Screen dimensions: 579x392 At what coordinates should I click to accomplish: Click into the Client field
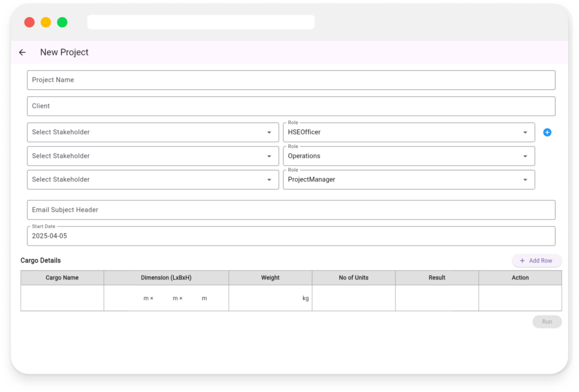(x=291, y=106)
